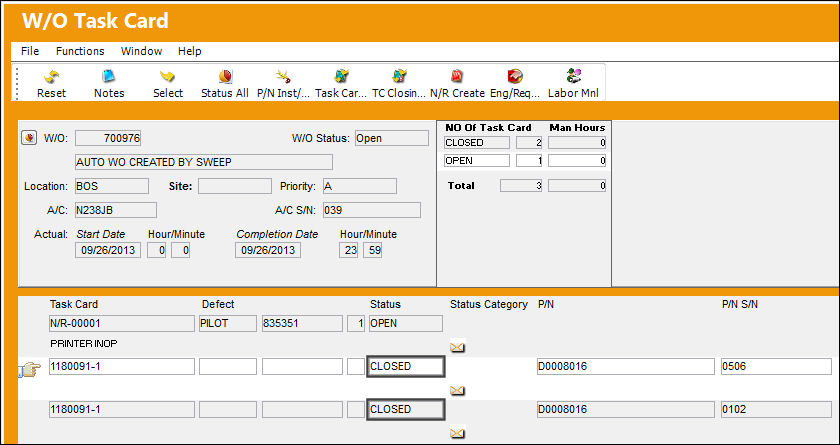Screen dimensions: 840x445
Task: Click the empty Site field
Action: pos(235,186)
